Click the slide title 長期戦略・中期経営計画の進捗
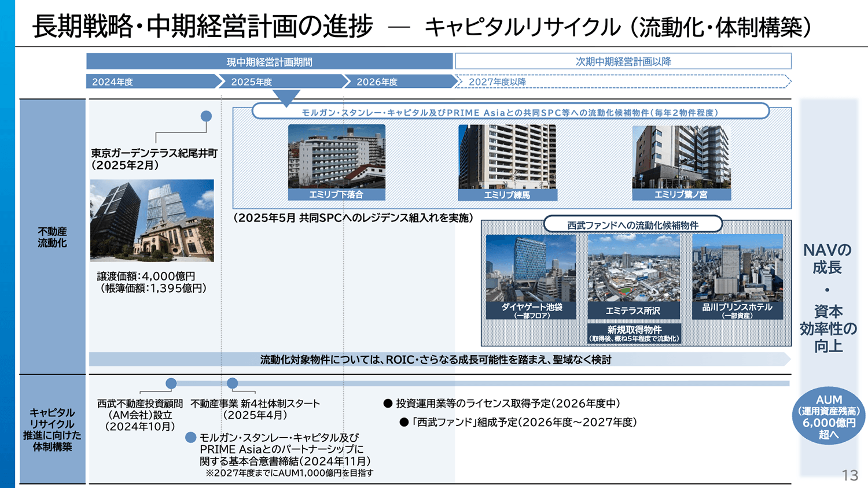Screen dimensions: 868x488 (203, 27)
